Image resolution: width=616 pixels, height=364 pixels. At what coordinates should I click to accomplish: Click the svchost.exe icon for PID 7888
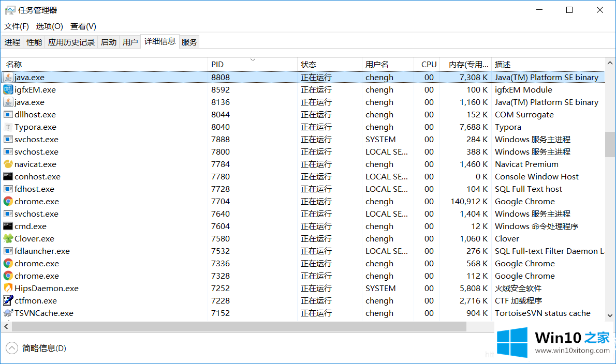coord(8,139)
